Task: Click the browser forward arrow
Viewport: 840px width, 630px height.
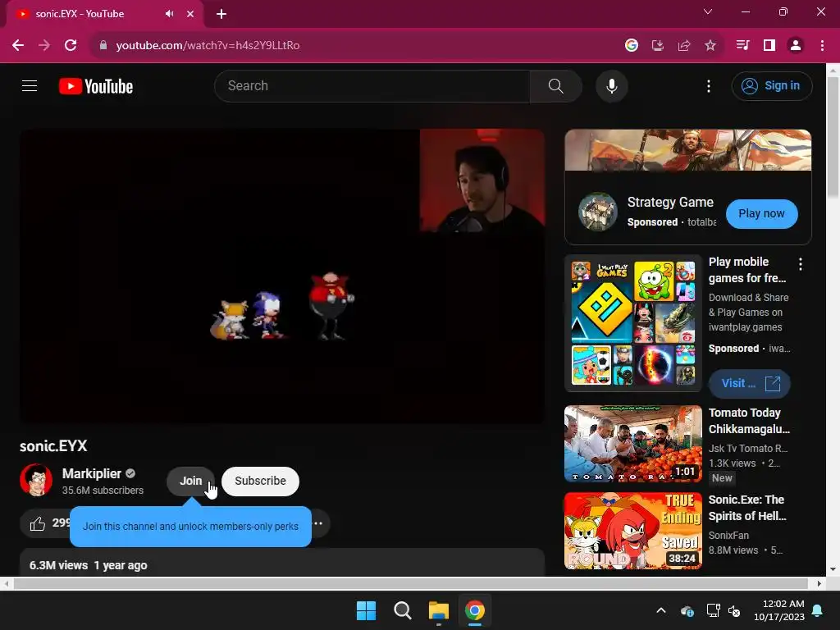Action: (x=44, y=46)
